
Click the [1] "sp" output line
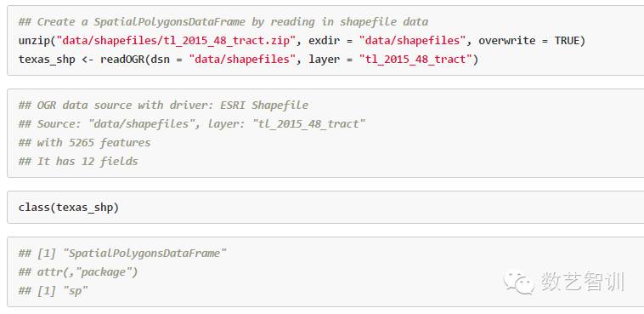coord(53,291)
